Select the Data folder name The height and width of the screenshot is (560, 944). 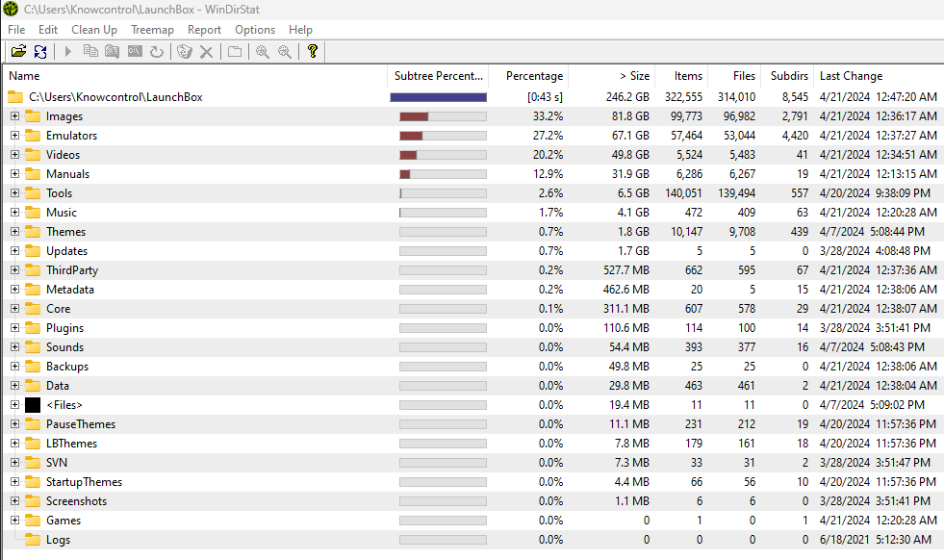(58, 386)
